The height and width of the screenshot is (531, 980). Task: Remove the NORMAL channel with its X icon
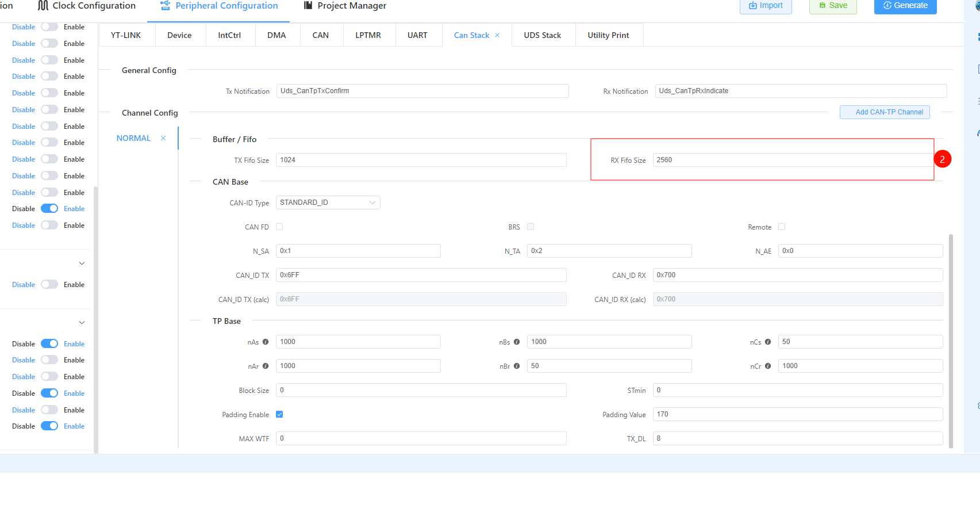click(163, 138)
